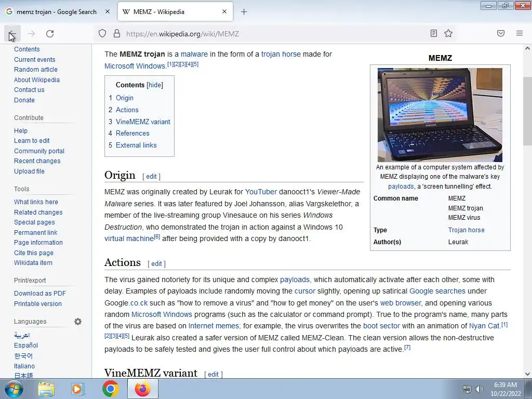This screenshot has width=532, height=399.
Task: Follow the virtual machine link
Action: [x=129, y=238]
